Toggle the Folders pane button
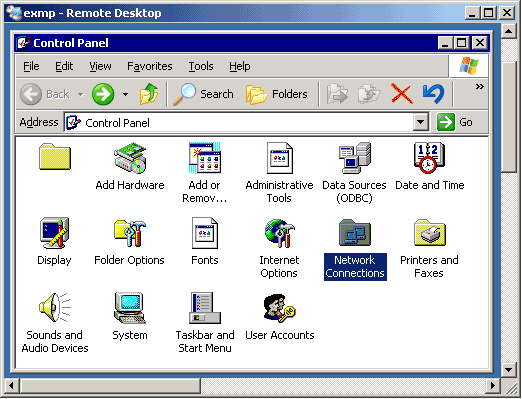Viewport: 522px width, 399px height. point(277,94)
